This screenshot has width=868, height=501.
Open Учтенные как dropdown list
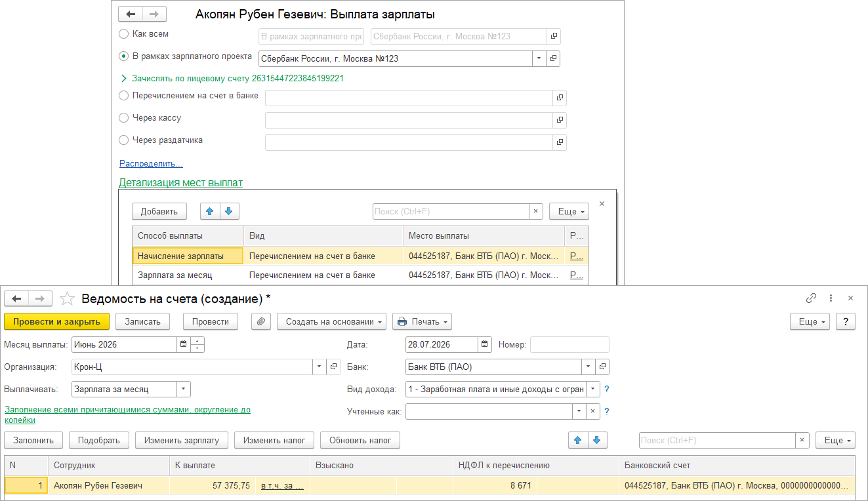579,411
